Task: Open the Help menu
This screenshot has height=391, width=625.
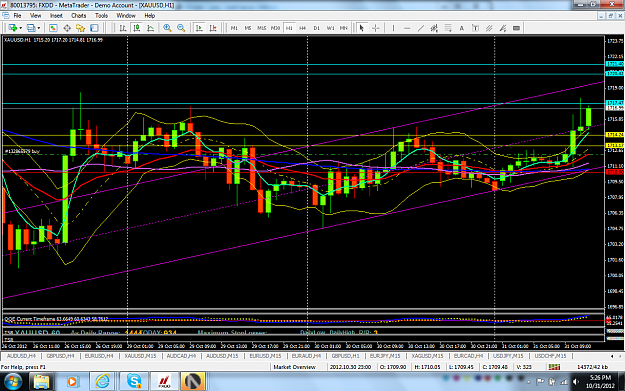Action: 149,16
